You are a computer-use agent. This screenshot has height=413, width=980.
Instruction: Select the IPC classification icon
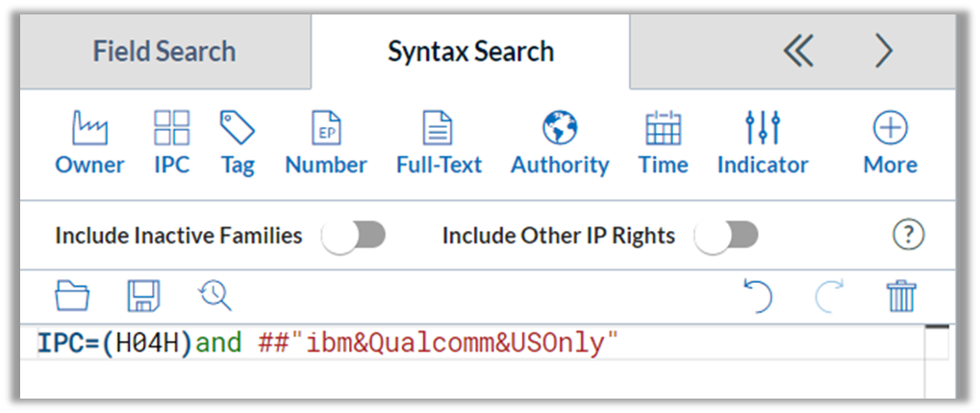pos(172,128)
